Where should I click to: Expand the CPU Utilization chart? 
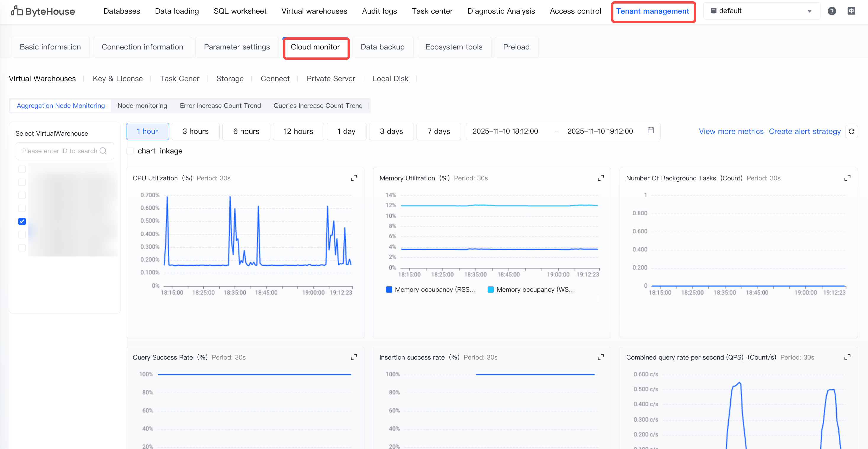point(353,178)
